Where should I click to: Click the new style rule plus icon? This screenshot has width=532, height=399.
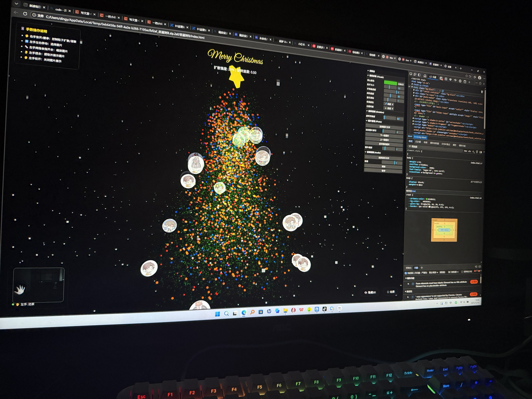click(x=473, y=152)
